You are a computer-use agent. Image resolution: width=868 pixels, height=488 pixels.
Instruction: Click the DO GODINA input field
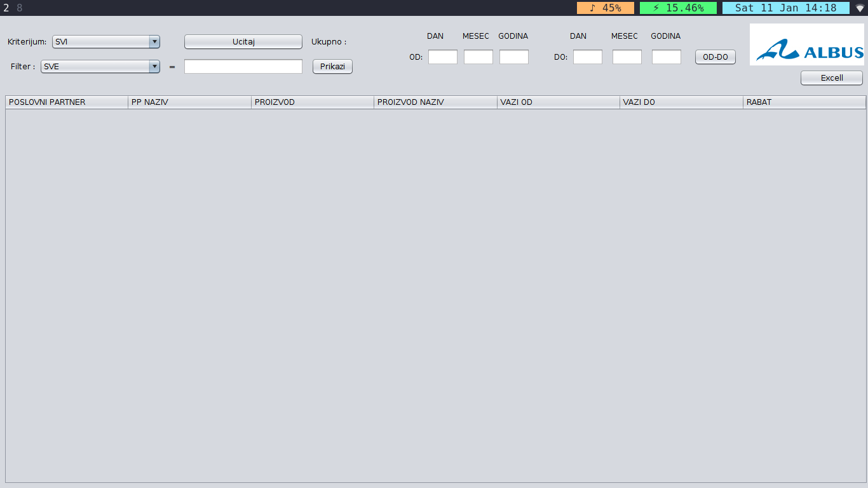click(667, 57)
